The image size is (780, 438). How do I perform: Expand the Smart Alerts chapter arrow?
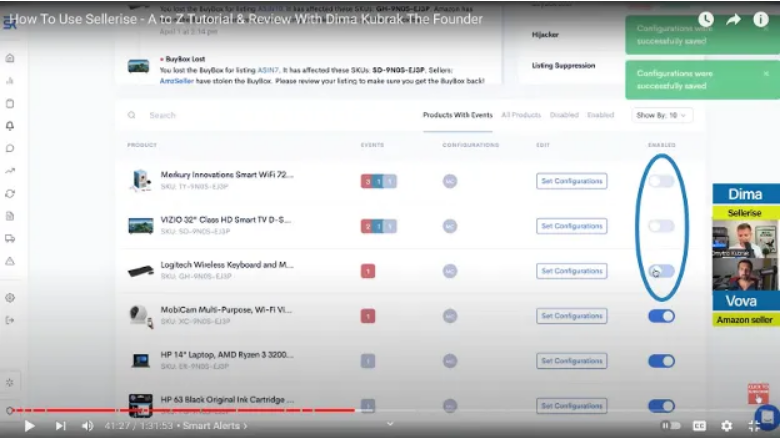245,426
